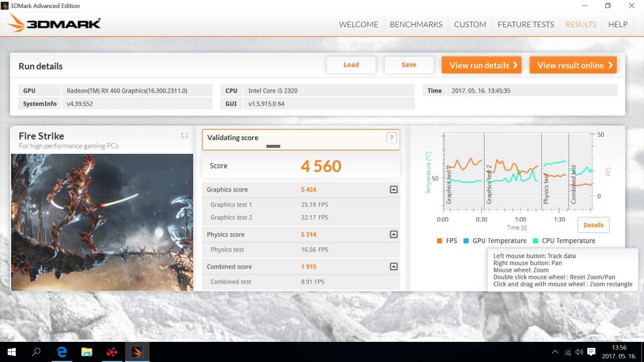Open the Feature Tests tab
The image size is (644, 362).
(x=526, y=24)
